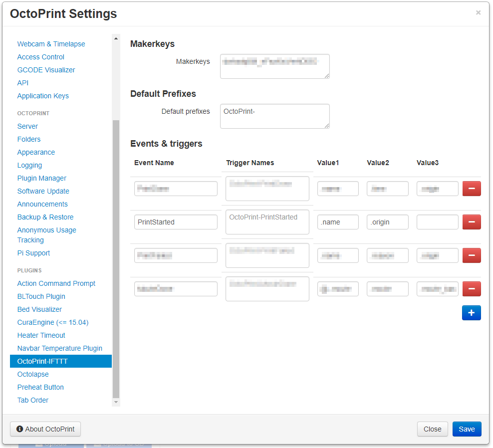This screenshot has width=493, height=448.
Task: Go to the Plugin Manager section
Action: pos(42,178)
